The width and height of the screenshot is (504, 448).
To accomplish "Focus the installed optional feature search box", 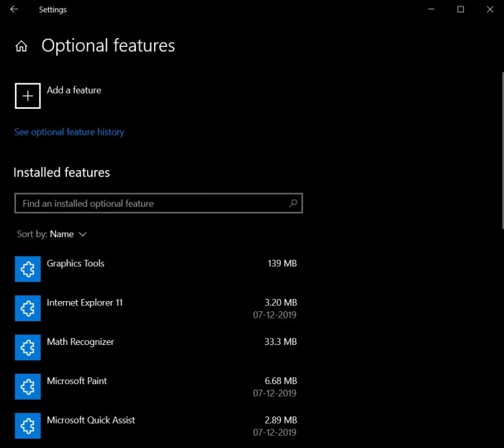I will coord(151,204).
